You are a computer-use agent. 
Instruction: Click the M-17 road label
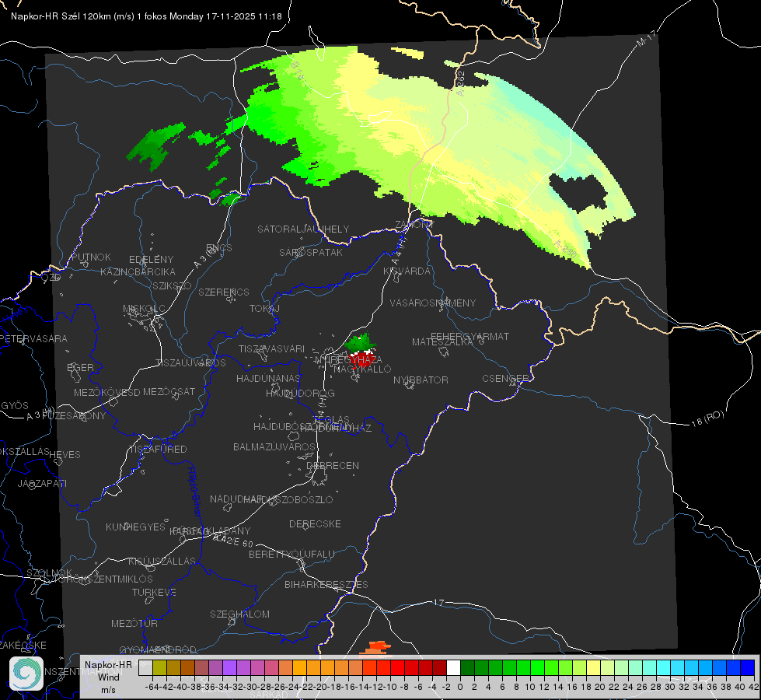646,38
